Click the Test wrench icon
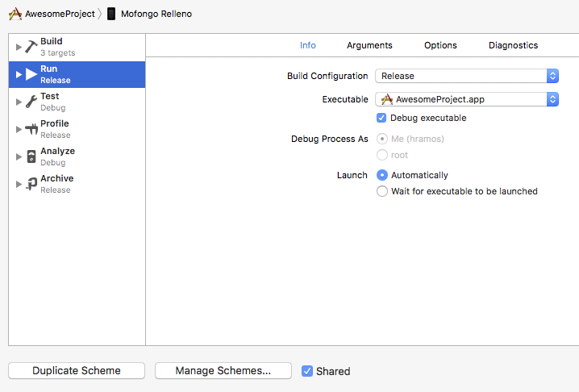The image size is (579, 392). (31, 102)
